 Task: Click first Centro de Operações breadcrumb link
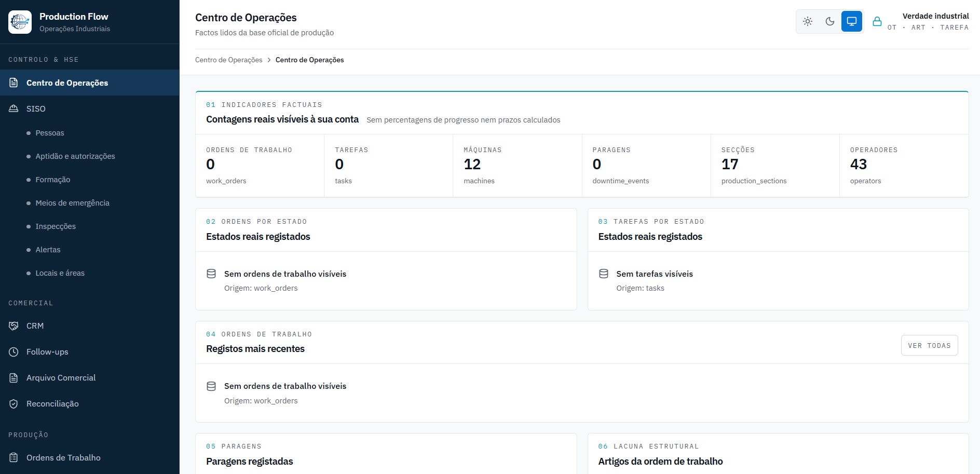(229, 60)
